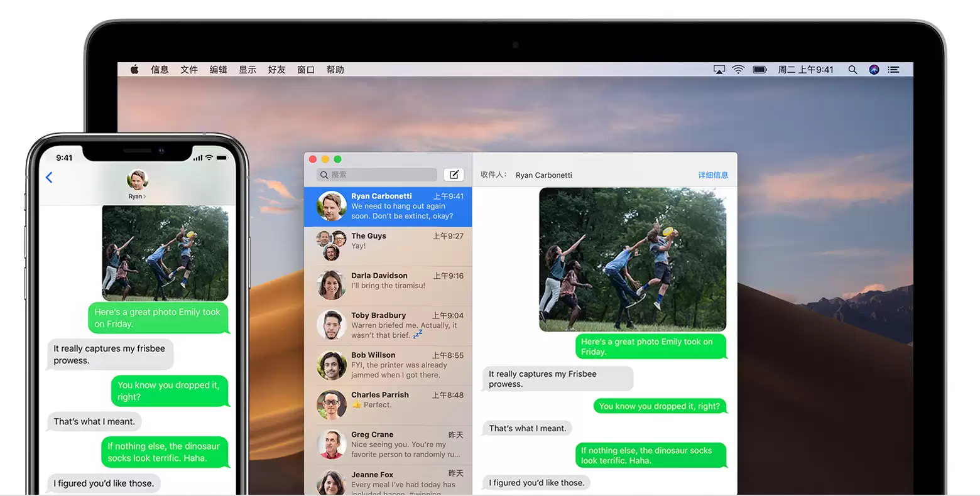Open the 帮助 menu
Image resolution: width=980 pixels, height=496 pixels.
[x=335, y=70]
